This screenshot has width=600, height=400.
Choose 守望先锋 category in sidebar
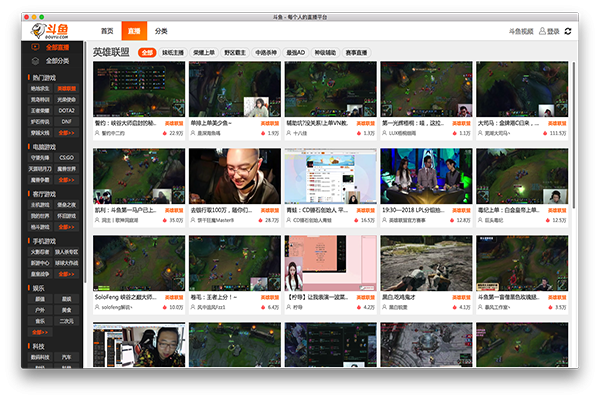(x=40, y=158)
